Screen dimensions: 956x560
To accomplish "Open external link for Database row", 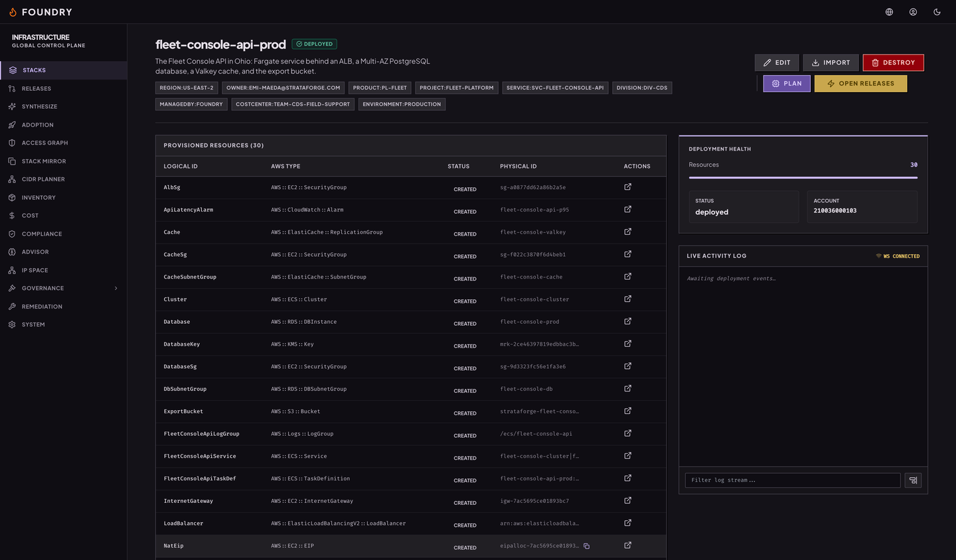I will point(627,321).
